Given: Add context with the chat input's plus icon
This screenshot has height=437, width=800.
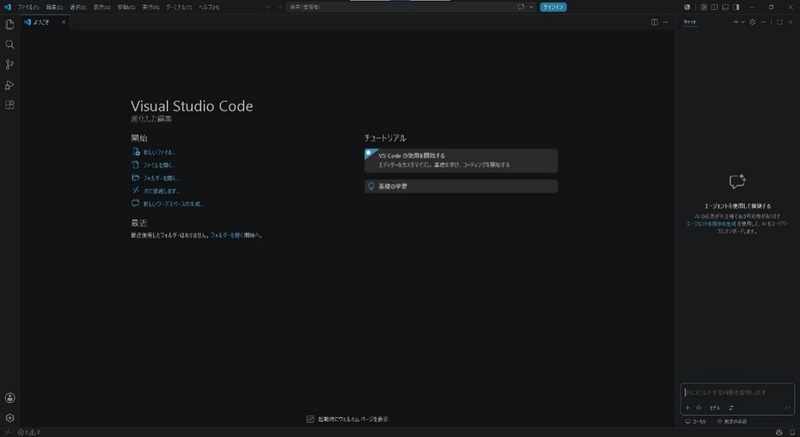Looking at the screenshot, I should (x=687, y=407).
